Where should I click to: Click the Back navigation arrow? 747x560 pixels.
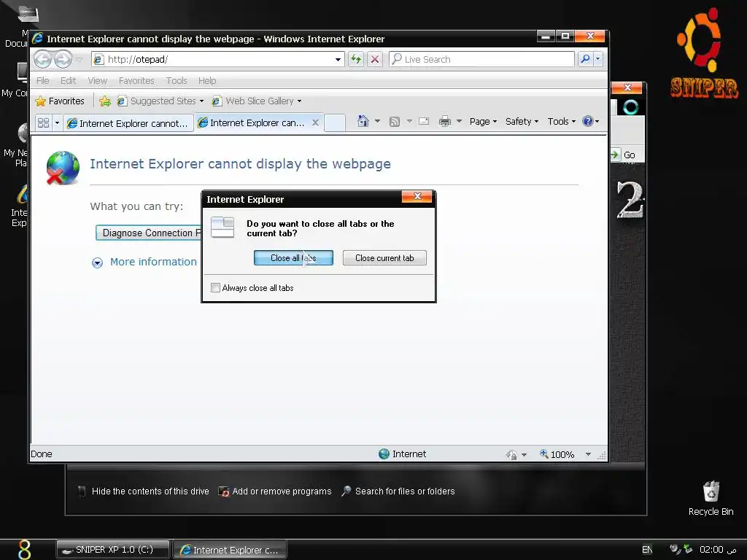pos(42,59)
